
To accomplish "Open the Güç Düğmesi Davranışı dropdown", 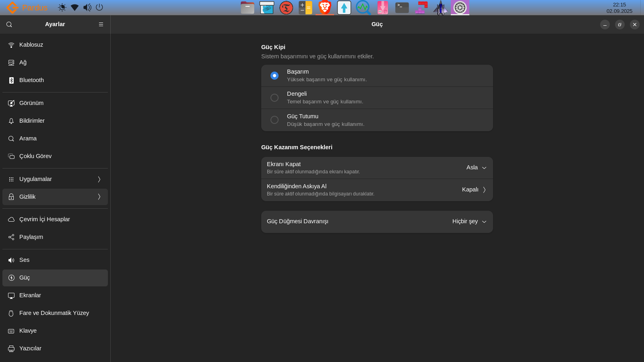I will pos(469,222).
